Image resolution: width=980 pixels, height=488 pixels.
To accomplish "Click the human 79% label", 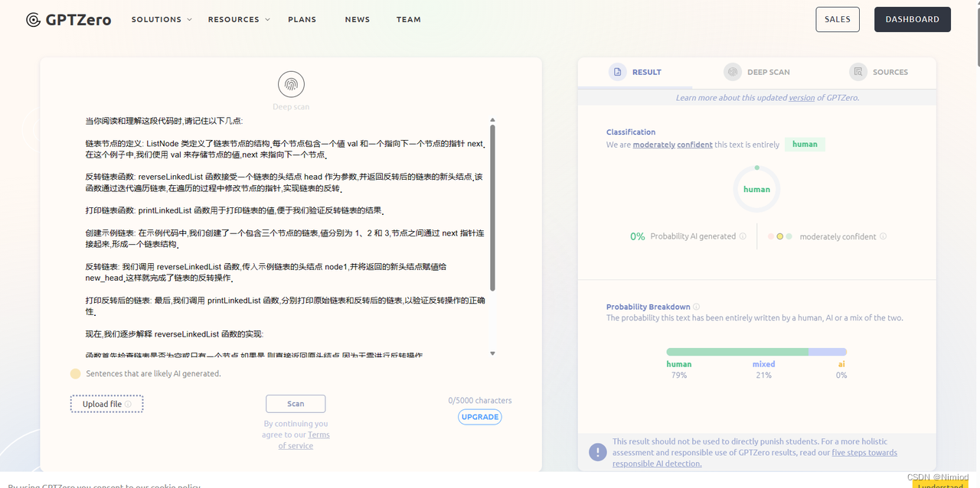I will (678, 369).
